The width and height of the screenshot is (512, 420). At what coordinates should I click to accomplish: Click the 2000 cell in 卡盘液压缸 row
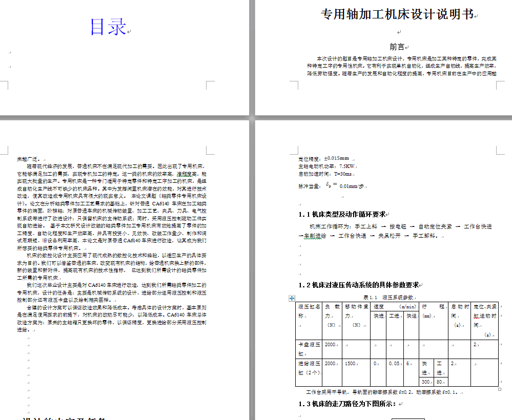332,349
